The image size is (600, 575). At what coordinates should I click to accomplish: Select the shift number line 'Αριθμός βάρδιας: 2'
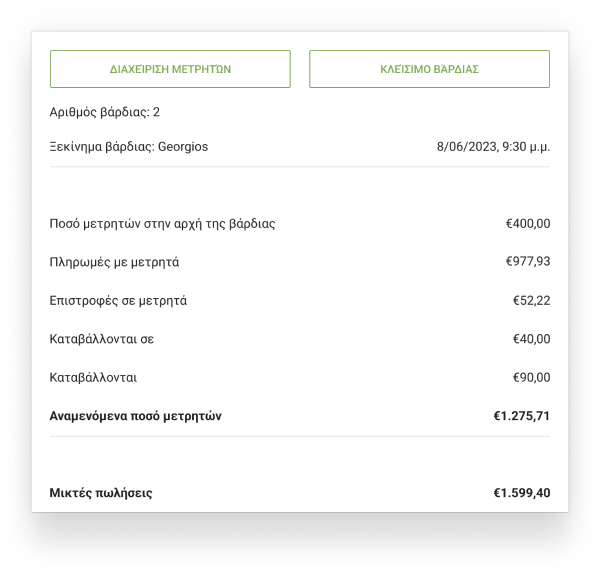pos(104,112)
